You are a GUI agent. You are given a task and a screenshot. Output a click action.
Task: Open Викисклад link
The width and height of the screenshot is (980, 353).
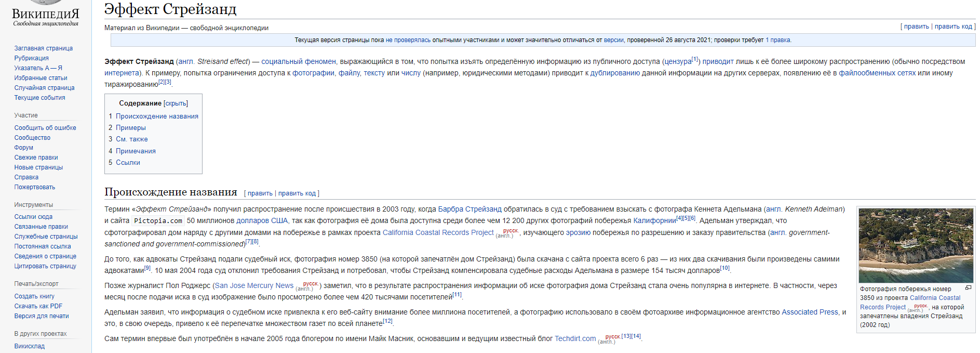point(30,346)
